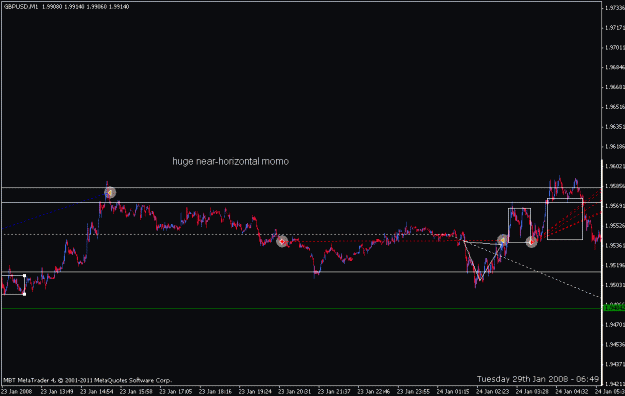Select the gray circle marker at the chart peak

click(x=110, y=193)
